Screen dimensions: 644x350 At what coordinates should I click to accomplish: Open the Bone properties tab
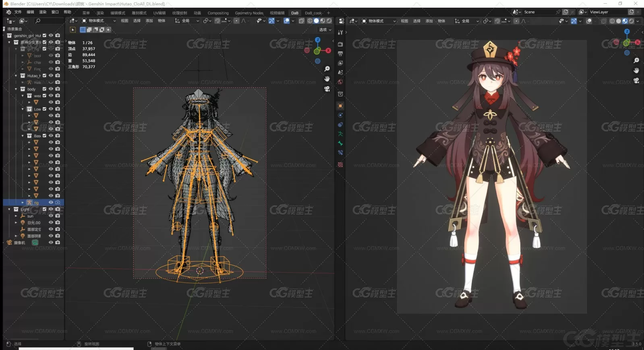(x=340, y=143)
